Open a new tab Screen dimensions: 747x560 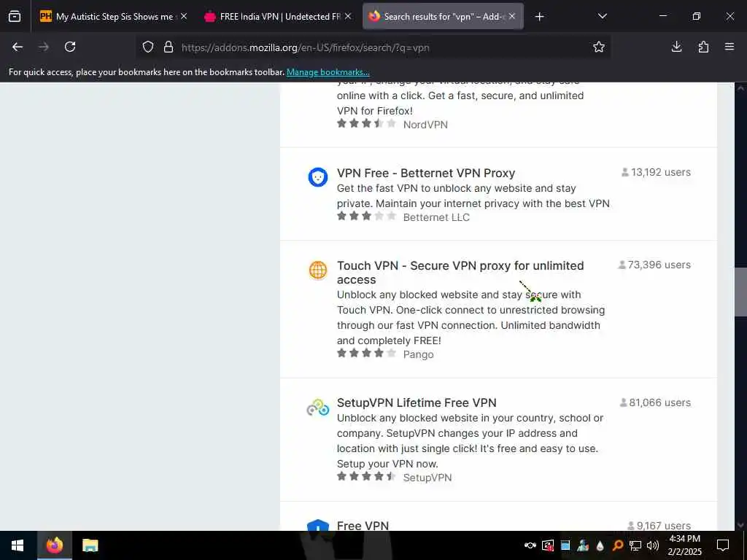539,17
